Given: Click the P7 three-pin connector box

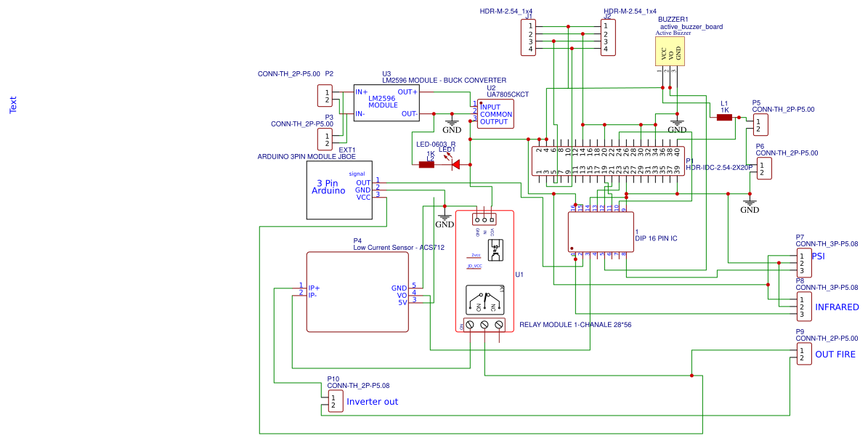Looking at the screenshot, I should tap(804, 262).
